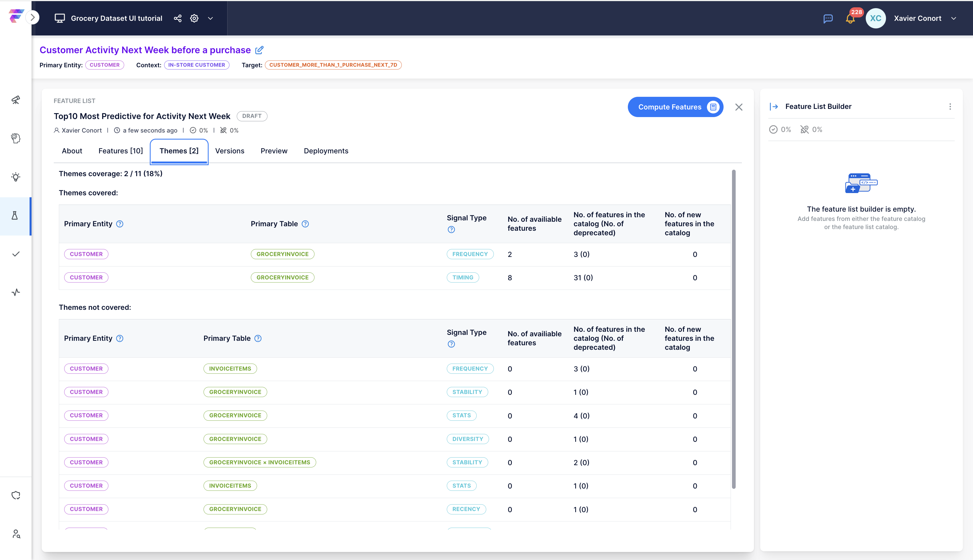Click the Grocery Dataset UI tutorial catalog name
Image resolution: width=973 pixels, height=560 pixels.
point(117,18)
